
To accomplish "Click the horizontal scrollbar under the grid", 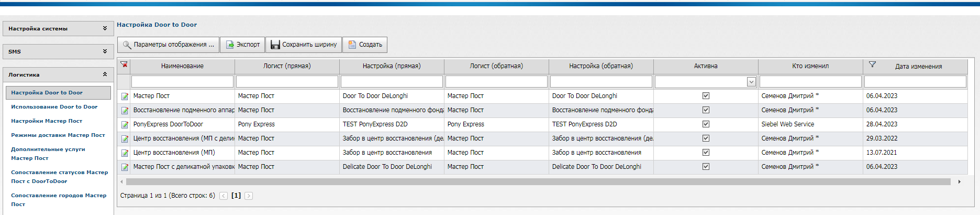I will (538, 182).
